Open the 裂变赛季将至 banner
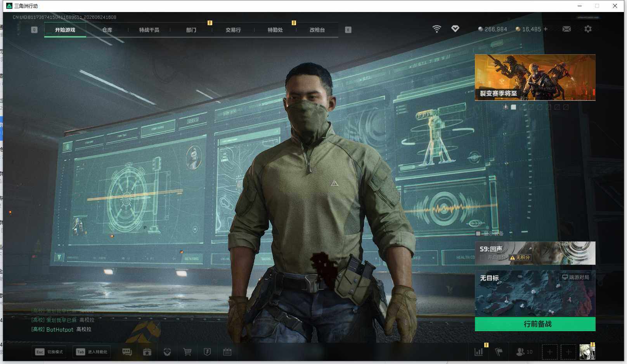The image size is (627, 364). click(x=535, y=78)
